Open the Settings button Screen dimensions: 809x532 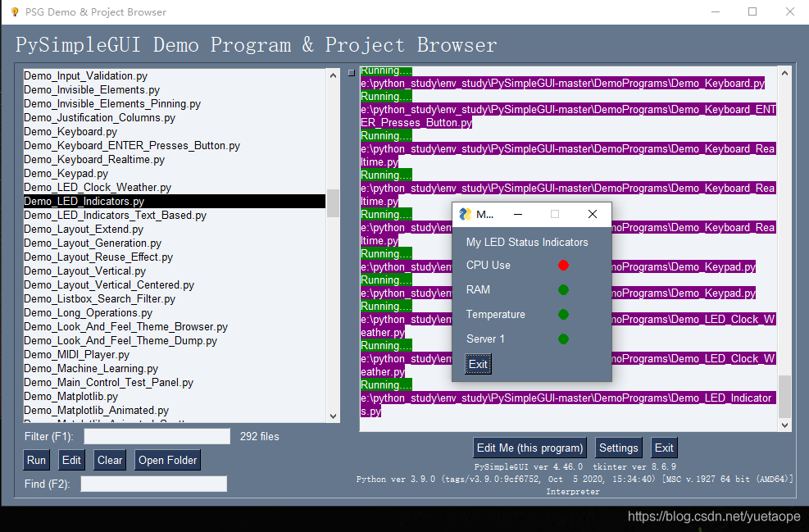619,448
